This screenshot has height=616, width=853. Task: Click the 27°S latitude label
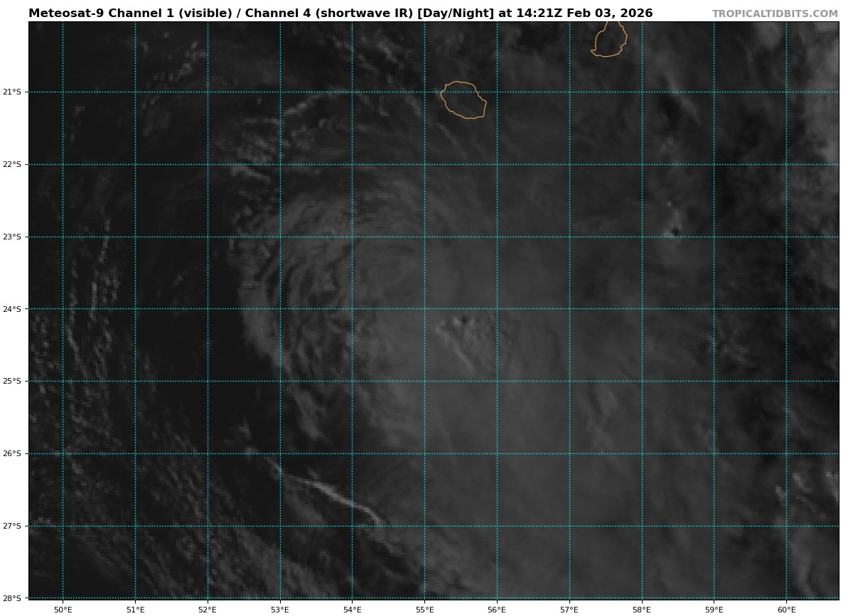click(12, 526)
